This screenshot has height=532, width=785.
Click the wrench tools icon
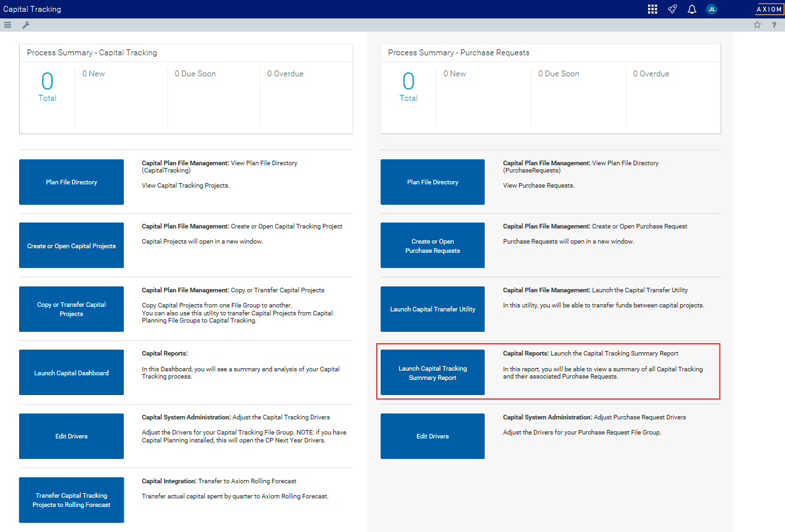click(26, 24)
